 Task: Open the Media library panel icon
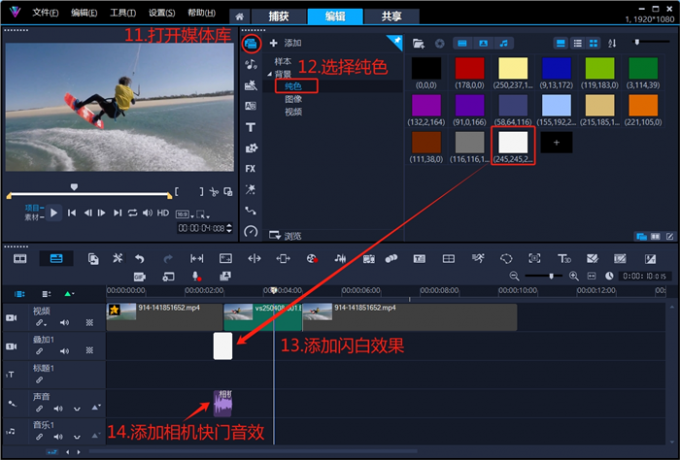[251, 43]
